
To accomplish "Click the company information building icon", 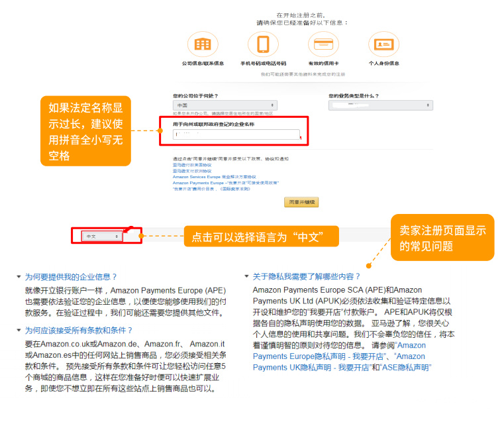I will (203, 44).
